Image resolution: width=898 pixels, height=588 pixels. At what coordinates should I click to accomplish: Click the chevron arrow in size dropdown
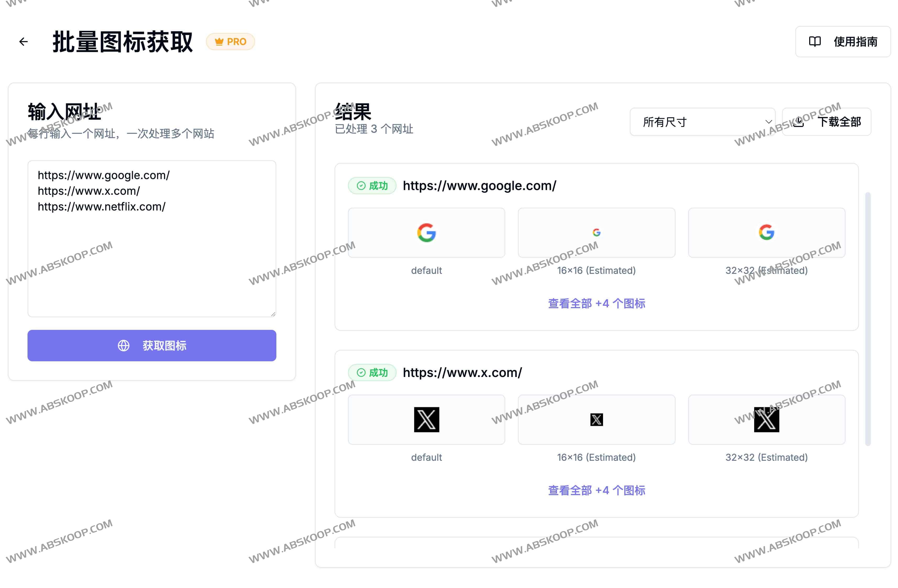pos(768,122)
